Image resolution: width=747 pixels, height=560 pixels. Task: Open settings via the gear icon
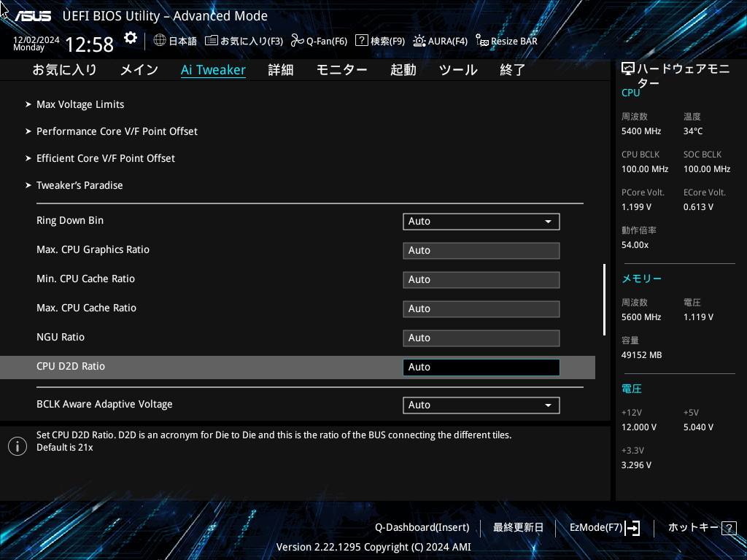(x=130, y=38)
